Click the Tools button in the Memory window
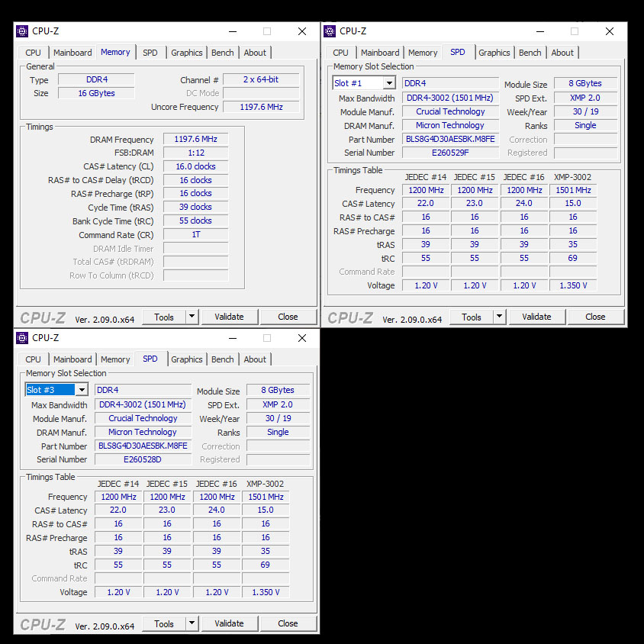Viewport: 644px width, 644px height. click(164, 317)
